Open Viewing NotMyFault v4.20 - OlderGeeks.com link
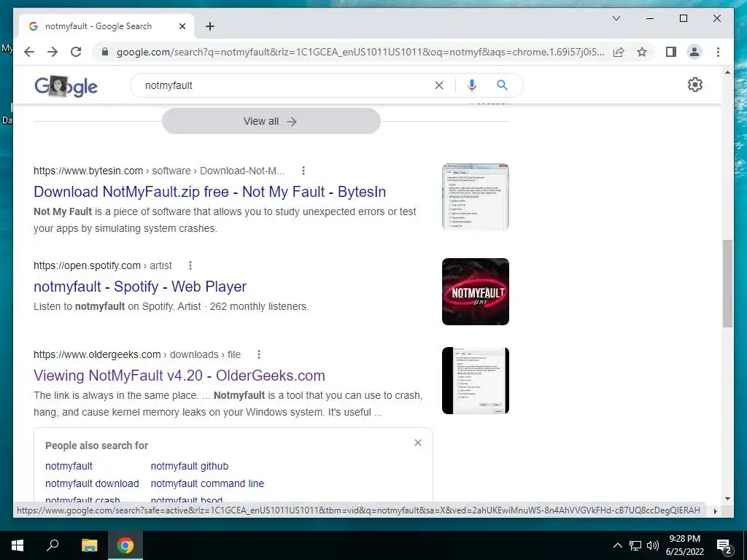This screenshot has height=560, width=747. click(x=179, y=376)
